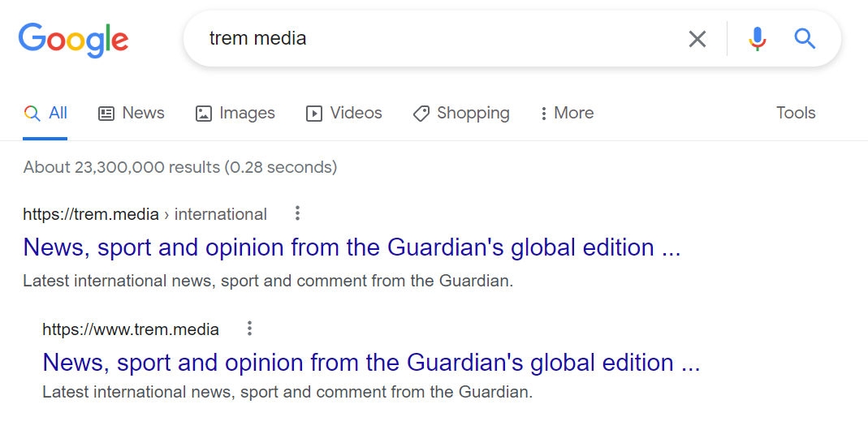Open the Shopping results tab
The height and width of the screenshot is (430, 868).
click(x=473, y=113)
